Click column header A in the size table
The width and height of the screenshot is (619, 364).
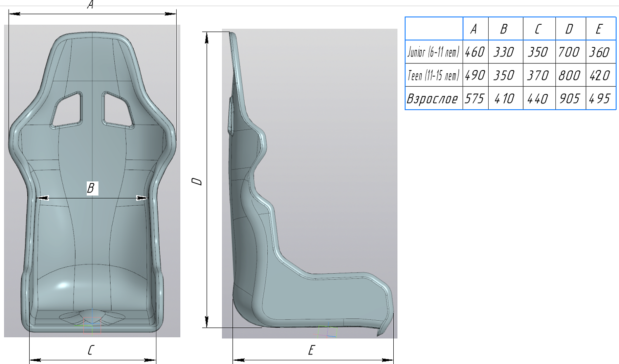475,29
